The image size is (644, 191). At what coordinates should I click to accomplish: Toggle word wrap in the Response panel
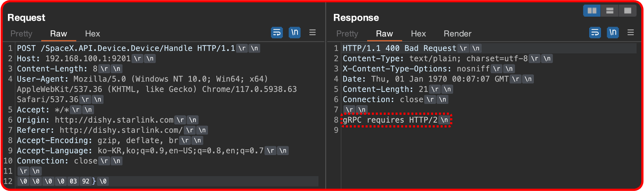[595, 32]
